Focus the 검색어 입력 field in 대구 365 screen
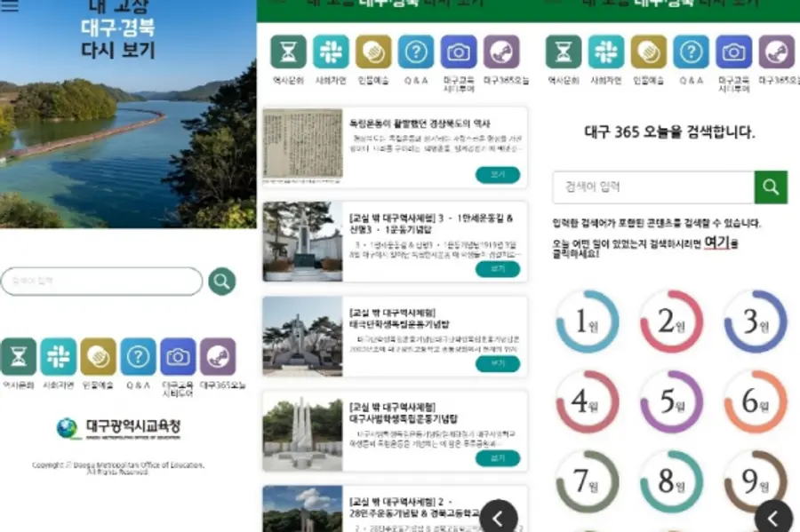This screenshot has height=532, width=800. (653, 187)
